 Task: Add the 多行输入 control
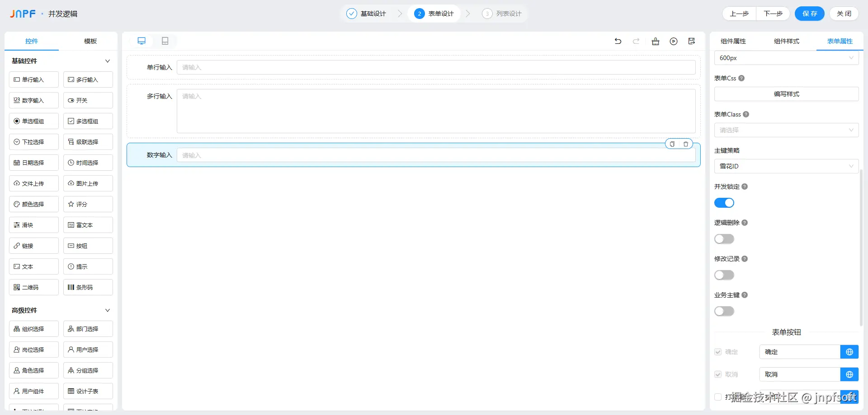click(x=88, y=79)
